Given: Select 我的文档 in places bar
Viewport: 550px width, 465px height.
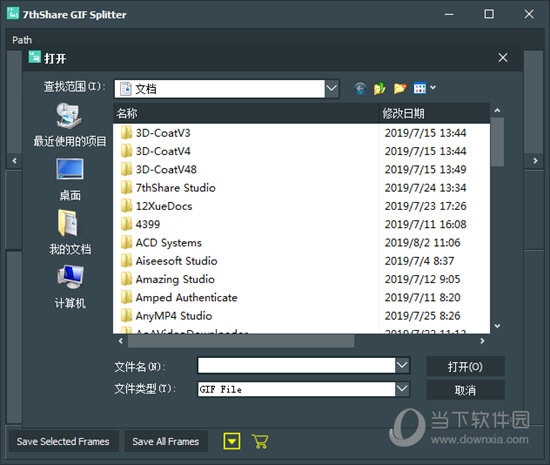Looking at the screenshot, I should click(x=69, y=232).
